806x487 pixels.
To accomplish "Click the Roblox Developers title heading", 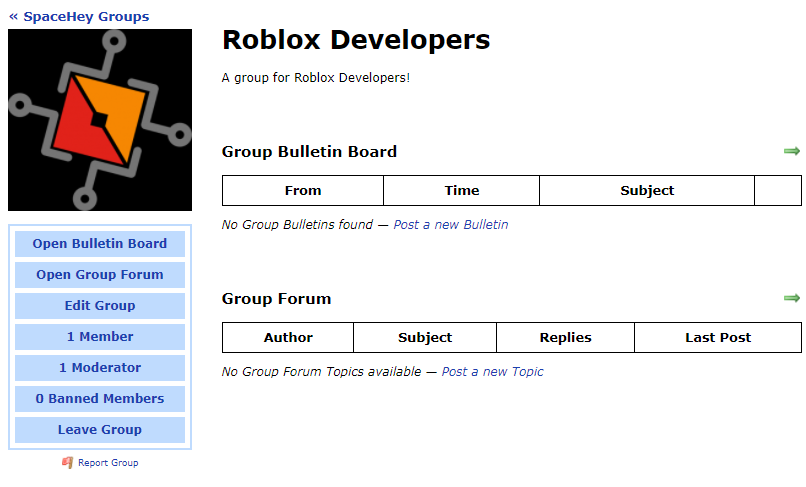I will click(x=356, y=40).
